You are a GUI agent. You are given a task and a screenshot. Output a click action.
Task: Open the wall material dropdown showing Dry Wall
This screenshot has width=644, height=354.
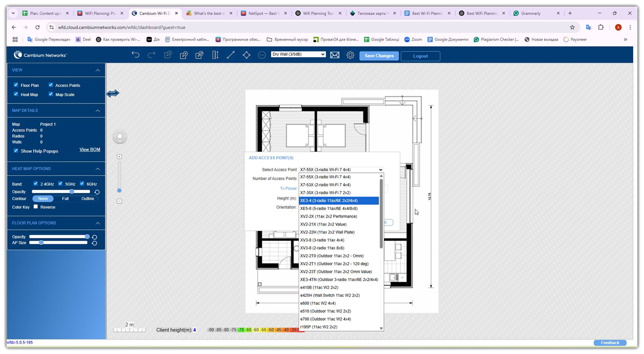click(299, 54)
